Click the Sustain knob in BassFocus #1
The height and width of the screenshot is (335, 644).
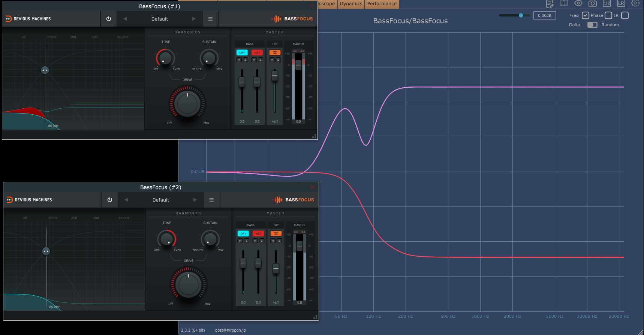click(x=209, y=58)
